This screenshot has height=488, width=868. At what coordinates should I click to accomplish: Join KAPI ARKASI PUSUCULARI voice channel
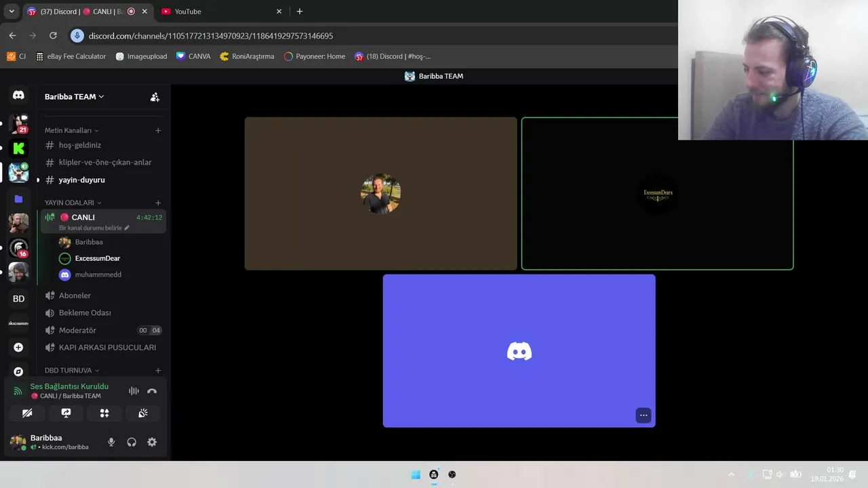click(102, 347)
